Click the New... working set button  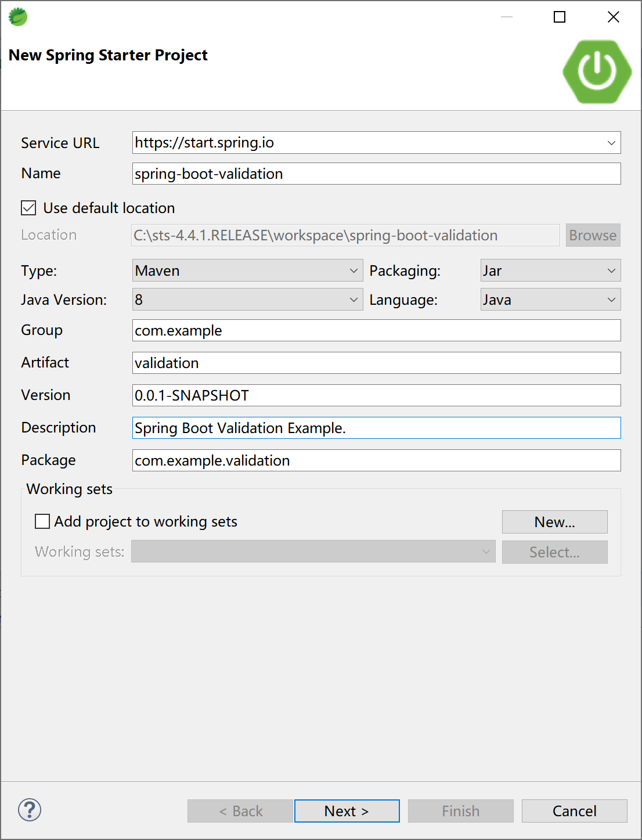point(554,522)
